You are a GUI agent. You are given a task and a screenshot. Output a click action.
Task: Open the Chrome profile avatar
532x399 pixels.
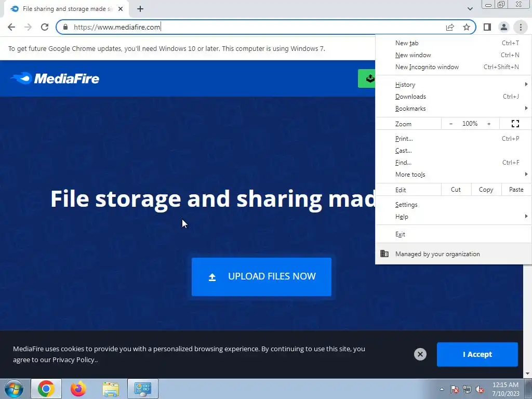(504, 27)
